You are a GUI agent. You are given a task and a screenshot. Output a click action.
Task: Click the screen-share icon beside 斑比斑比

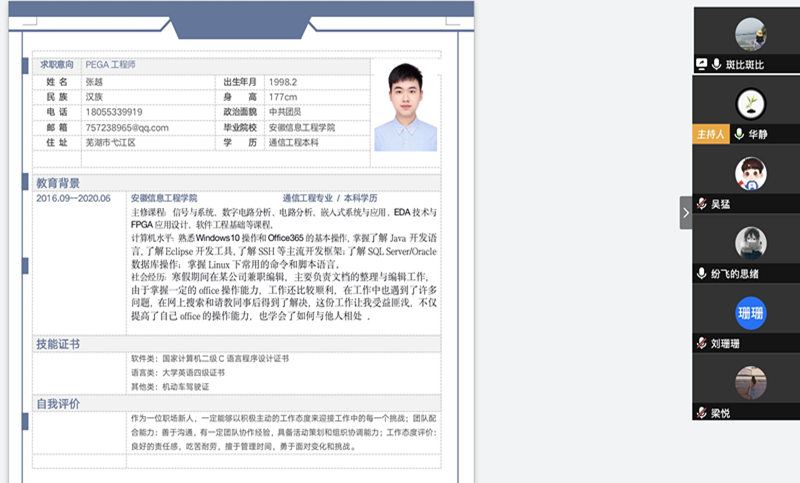[702, 64]
